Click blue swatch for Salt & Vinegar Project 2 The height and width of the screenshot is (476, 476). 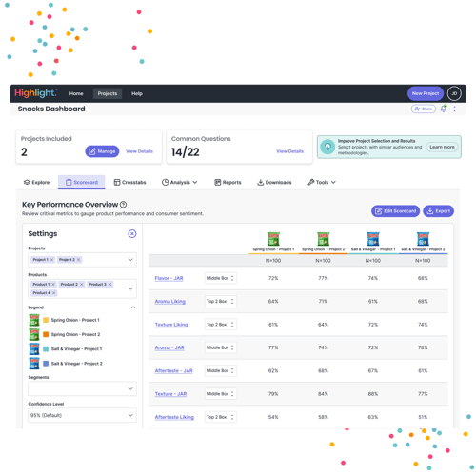pos(46,364)
